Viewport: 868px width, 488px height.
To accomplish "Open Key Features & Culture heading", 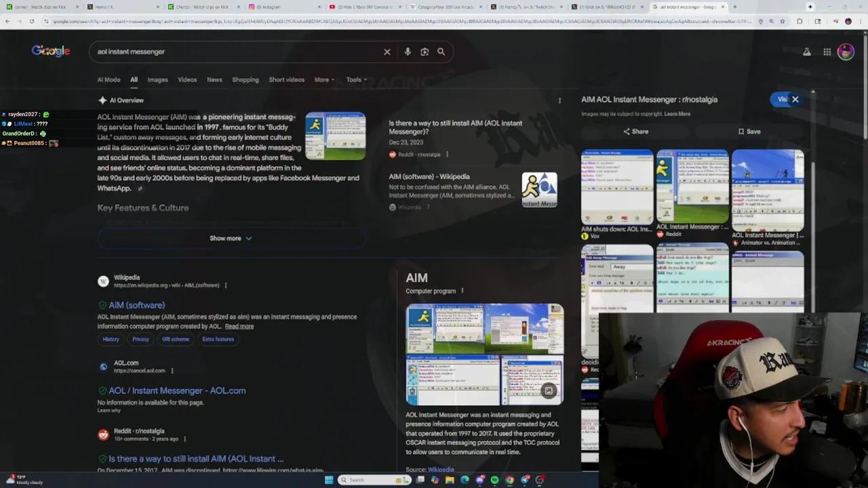I will [x=143, y=208].
